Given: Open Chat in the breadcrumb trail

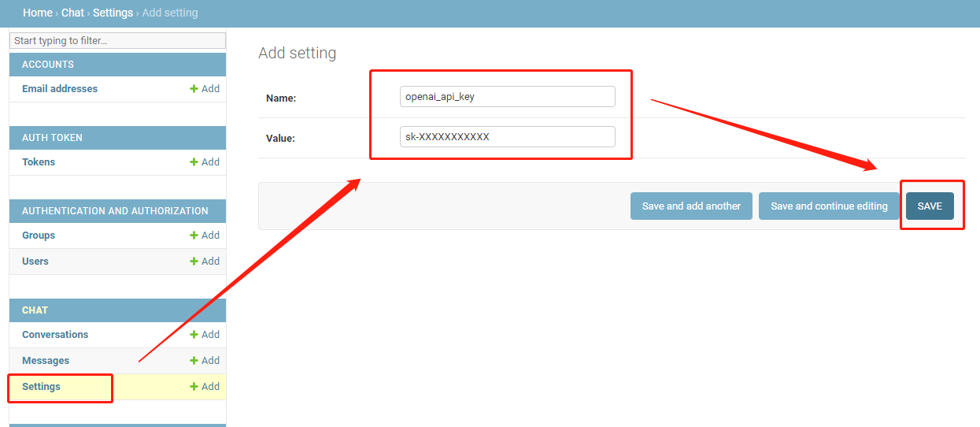Looking at the screenshot, I should click(72, 13).
